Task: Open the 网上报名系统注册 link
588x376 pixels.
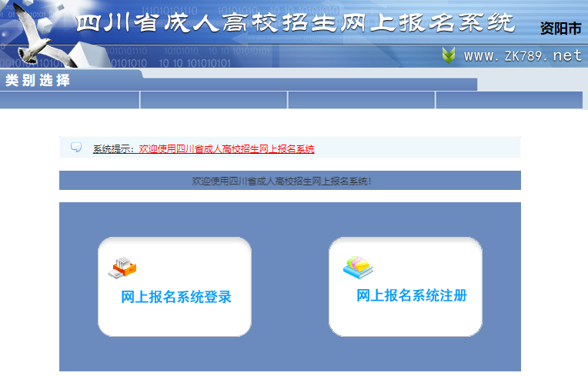Action: (412, 295)
